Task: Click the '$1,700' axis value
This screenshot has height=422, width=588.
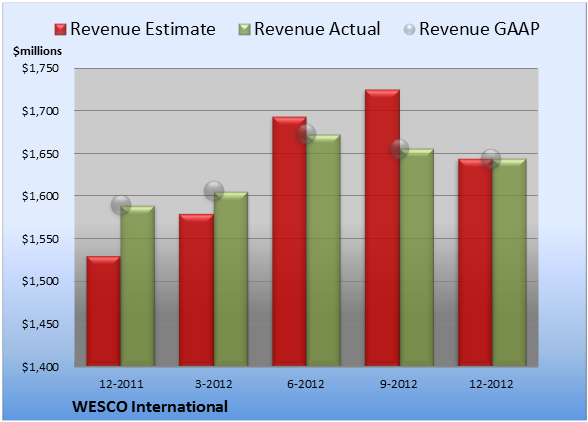Action: [x=40, y=111]
